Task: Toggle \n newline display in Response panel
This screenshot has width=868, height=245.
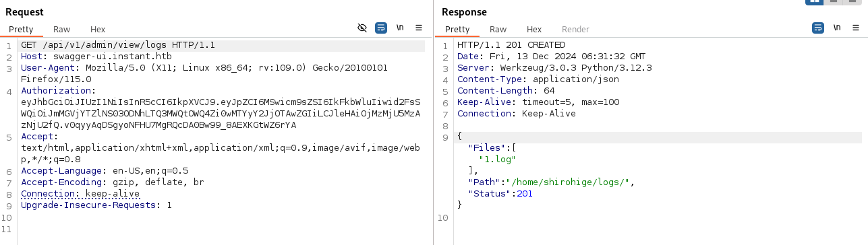Action: (837, 28)
